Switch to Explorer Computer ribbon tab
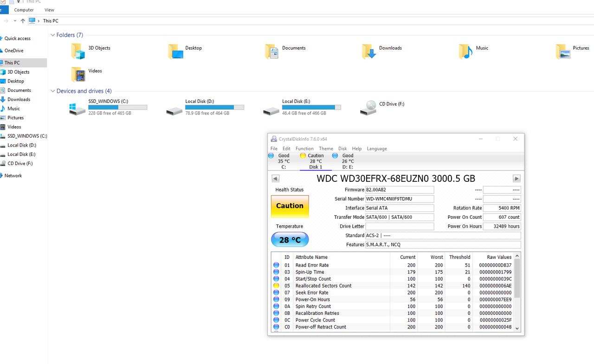This screenshot has width=594, height=364. click(x=24, y=10)
